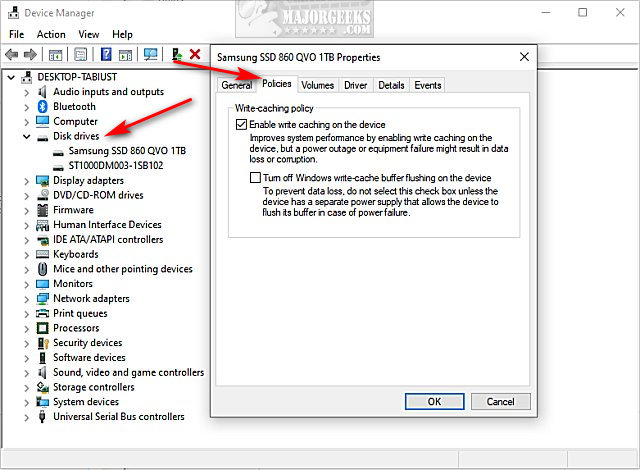The width and height of the screenshot is (640, 470).
Task: Click the Processors icon
Action: click(x=42, y=328)
